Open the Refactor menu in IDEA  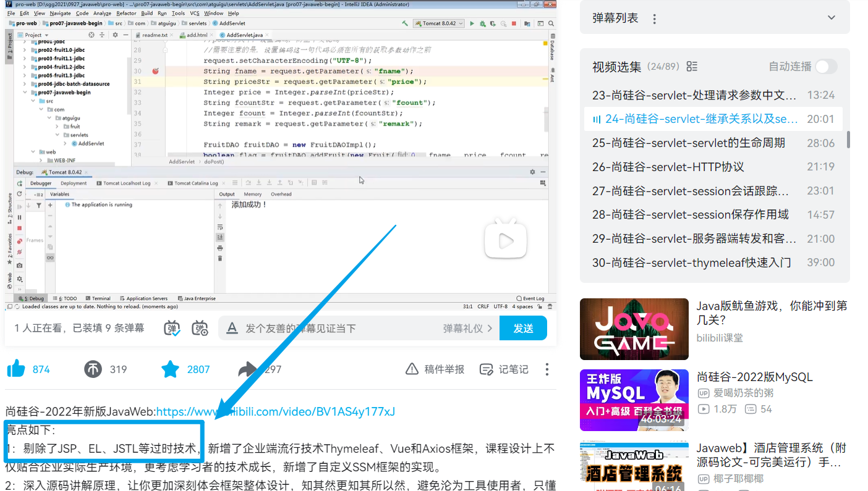[126, 13]
